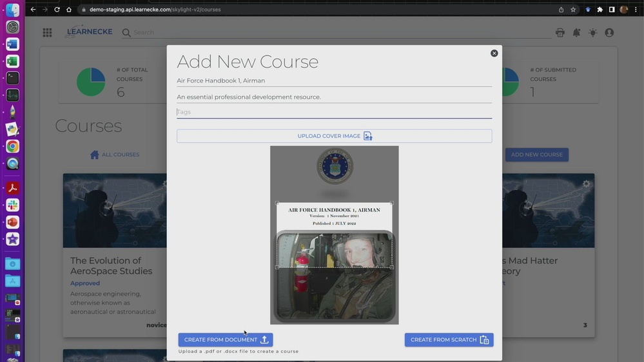Select the Air Force Handbook cover preview image
This screenshot has width=644, height=362.
click(335, 235)
